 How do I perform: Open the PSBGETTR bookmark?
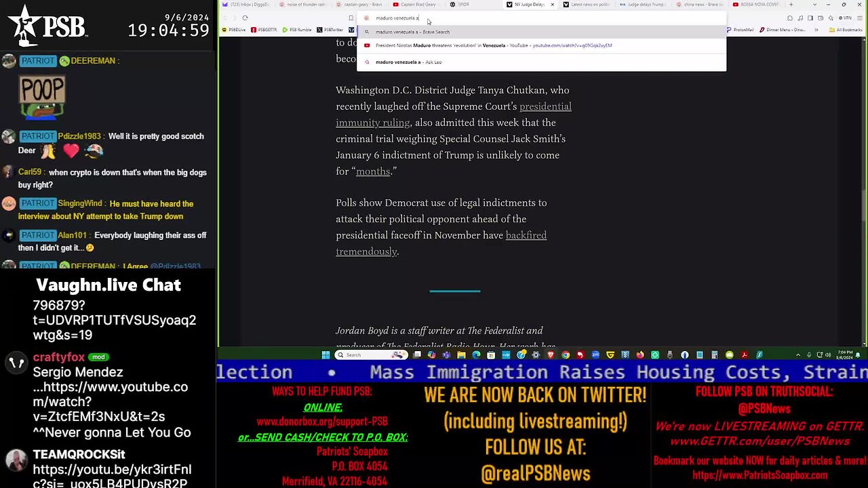point(264,30)
